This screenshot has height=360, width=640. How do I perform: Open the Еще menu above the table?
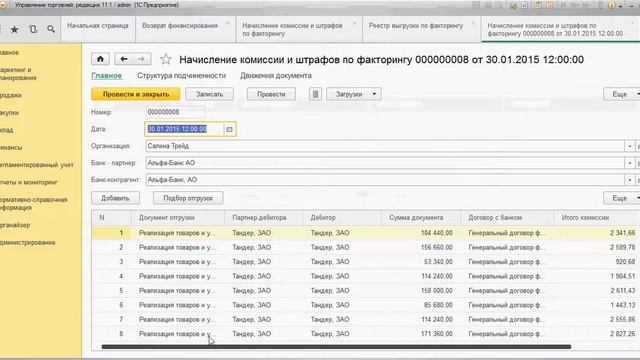pyautogui.click(x=622, y=198)
